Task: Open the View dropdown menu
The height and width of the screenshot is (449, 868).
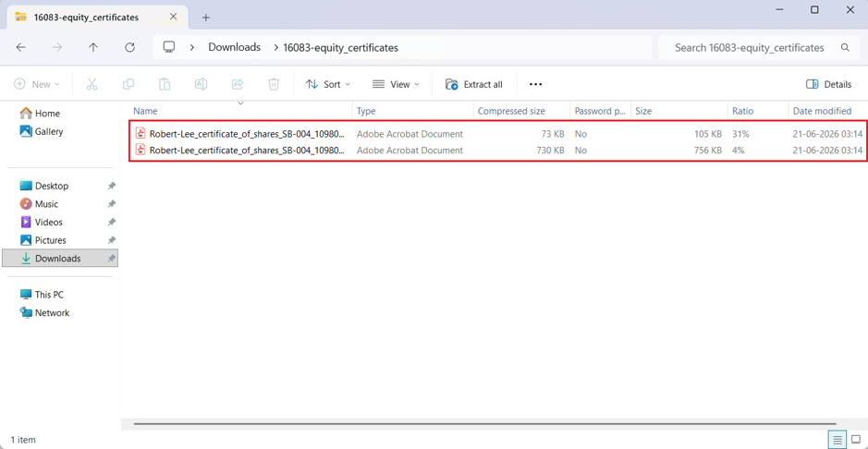Action: pyautogui.click(x=396, y=84)
